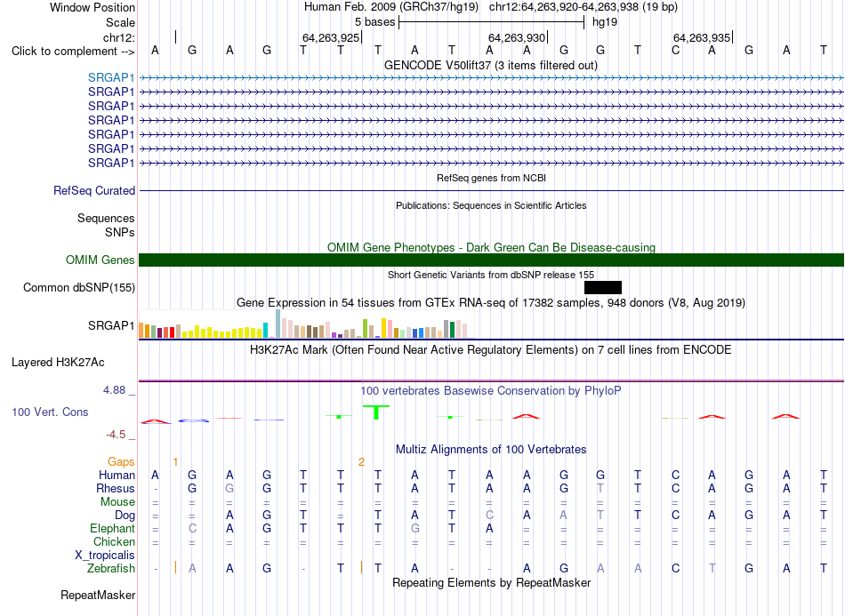Click the Gaps label in Multiz track
Screen dimensions: 845x616
[x=121, y=461]
